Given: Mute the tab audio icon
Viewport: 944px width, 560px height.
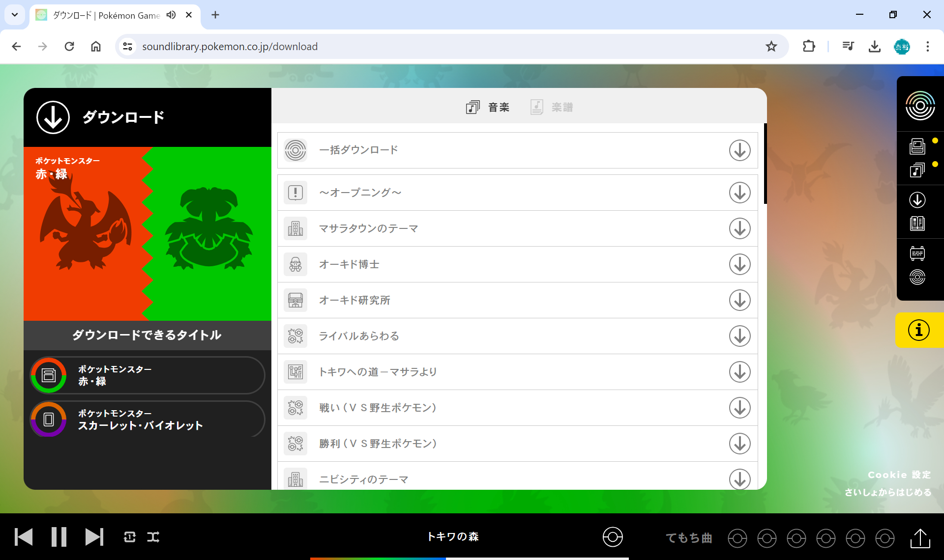Looking at the screenshot, I should pyautogui.click(x=171, y=15).
